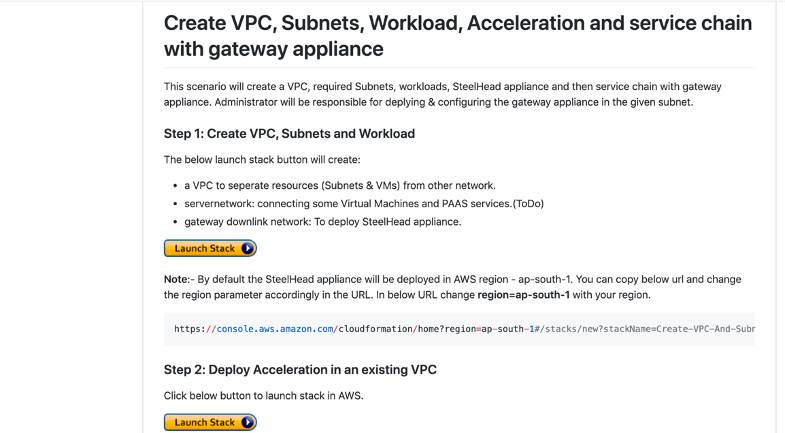Click the bold 'Note' label
The height and width of the screenshot is (433, 785).
[x=176, y=279]
